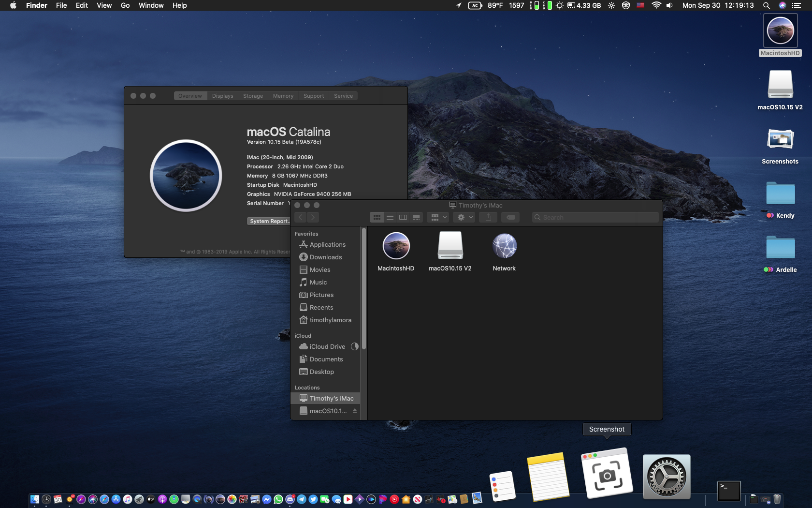Open the action gear dropdown in Finder

[464, 217]
